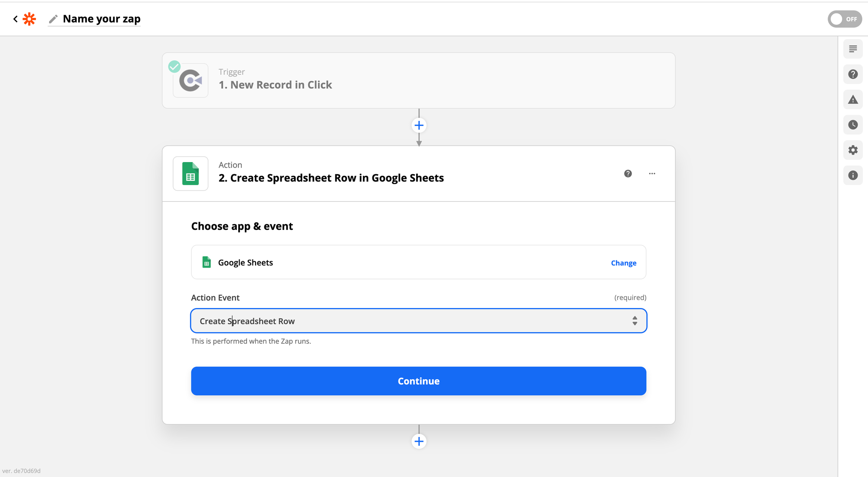Open the info details icon in sidebar

pyautogui.click(x=853, y=175)
